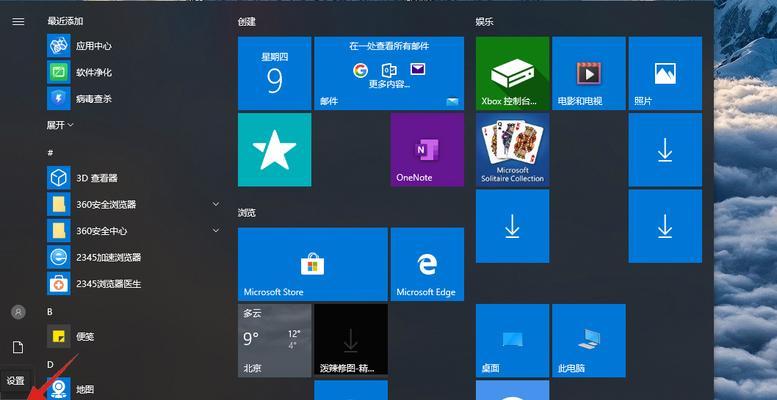The image size is (777, 400).
Task: Open the Documents icon in the left rail
Action: coord(18,347)
